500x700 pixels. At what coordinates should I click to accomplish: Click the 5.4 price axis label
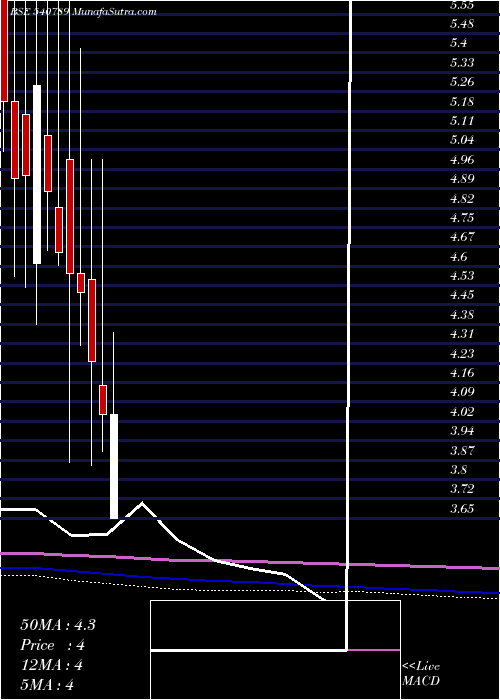pos(459,43)
